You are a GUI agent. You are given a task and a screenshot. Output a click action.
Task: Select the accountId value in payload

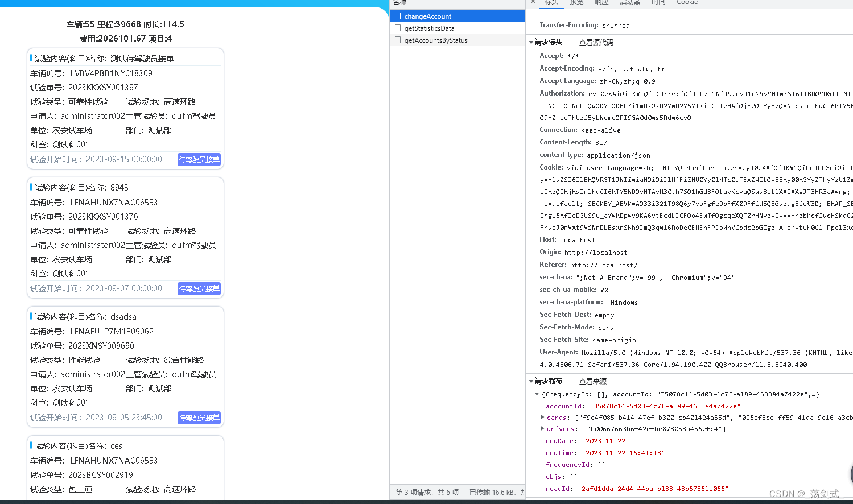pos(665,406)
